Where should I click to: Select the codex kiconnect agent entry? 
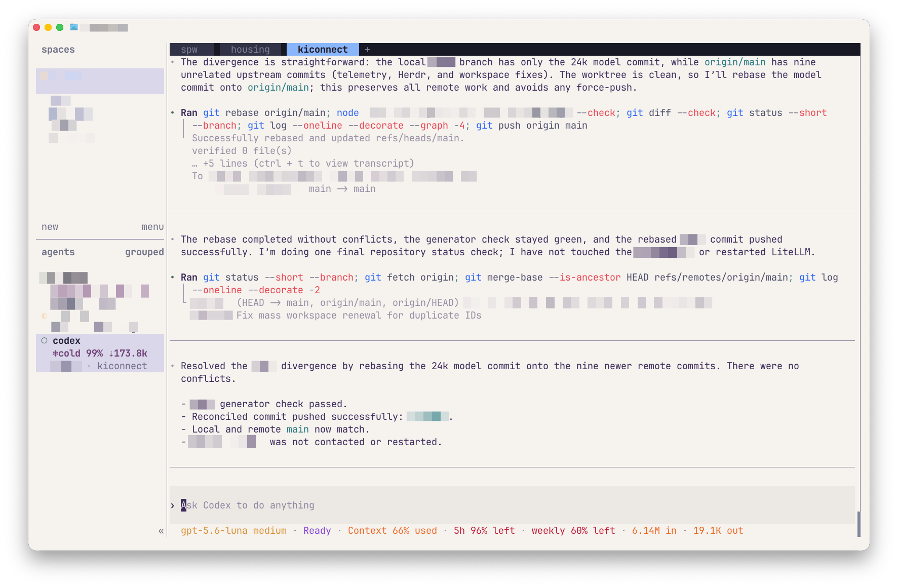[x=100, y=354]
